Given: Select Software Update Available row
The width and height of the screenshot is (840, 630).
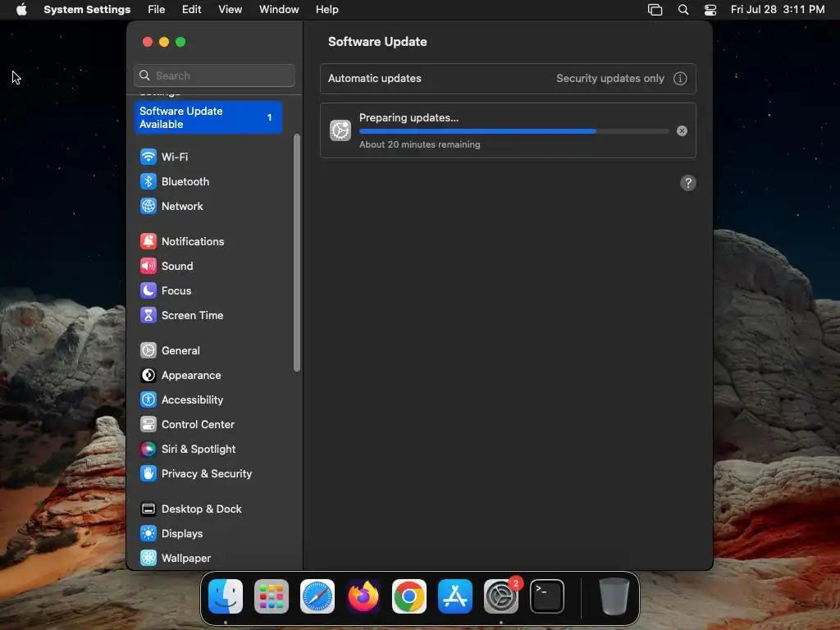Looking at the screenshot, I should coord(208,117).
